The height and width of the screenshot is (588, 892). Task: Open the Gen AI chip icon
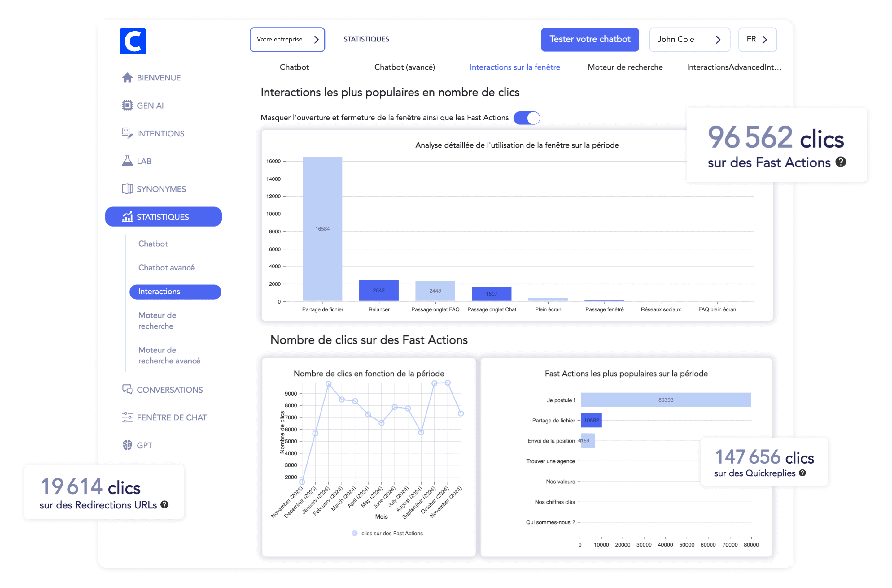127,105
